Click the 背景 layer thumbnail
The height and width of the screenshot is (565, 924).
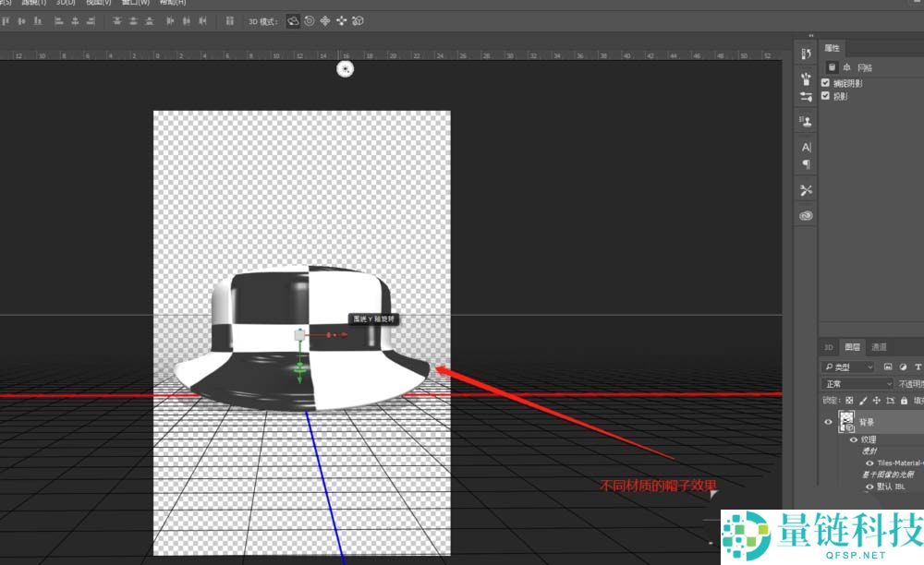coord(846,422)
